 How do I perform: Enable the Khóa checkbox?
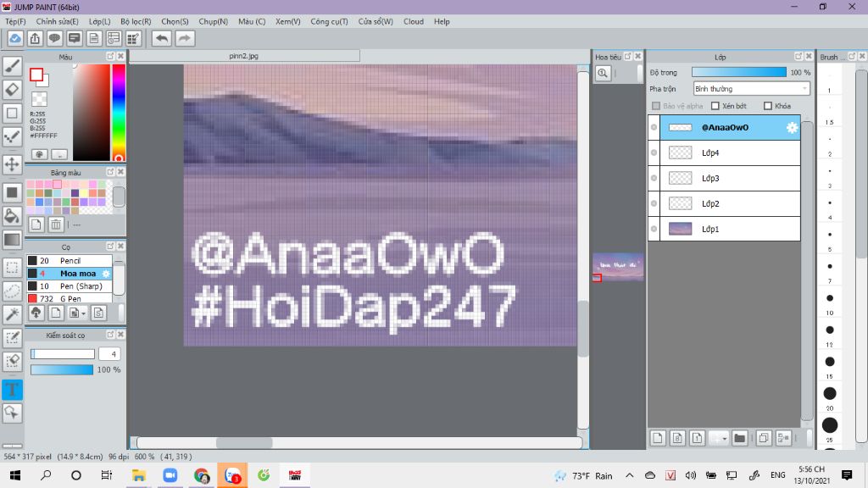(x=768, y=106)
